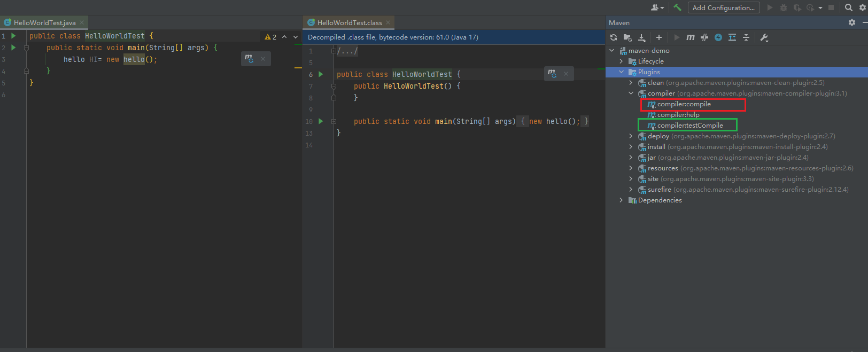Go to next highlighted error arrow

[296, 37]
